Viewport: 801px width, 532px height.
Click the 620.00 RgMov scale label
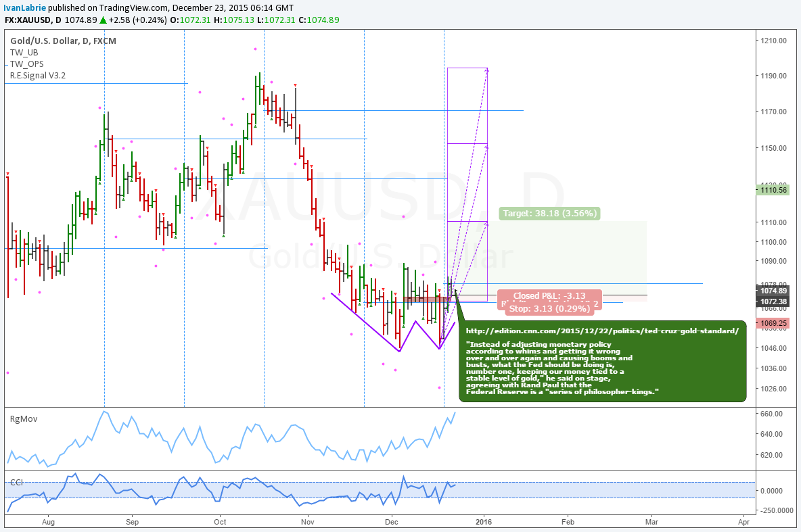771,456
